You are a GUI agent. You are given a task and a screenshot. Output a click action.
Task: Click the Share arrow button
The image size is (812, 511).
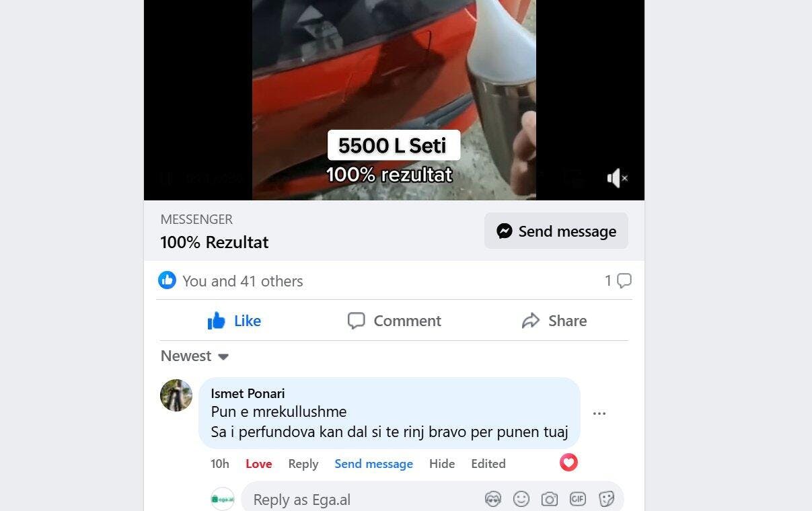554,321
